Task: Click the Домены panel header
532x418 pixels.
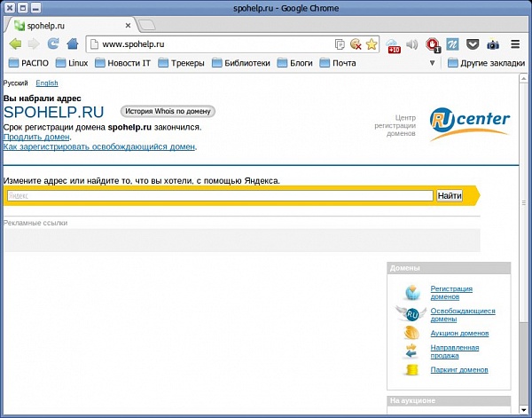Action: pyautogui.click(x=449, y=268)
